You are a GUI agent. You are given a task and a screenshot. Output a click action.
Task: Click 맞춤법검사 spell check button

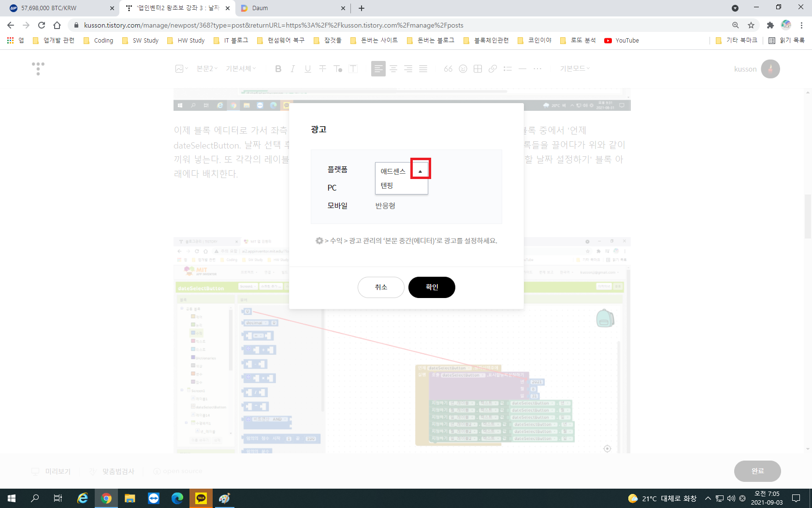pos(112,471)
